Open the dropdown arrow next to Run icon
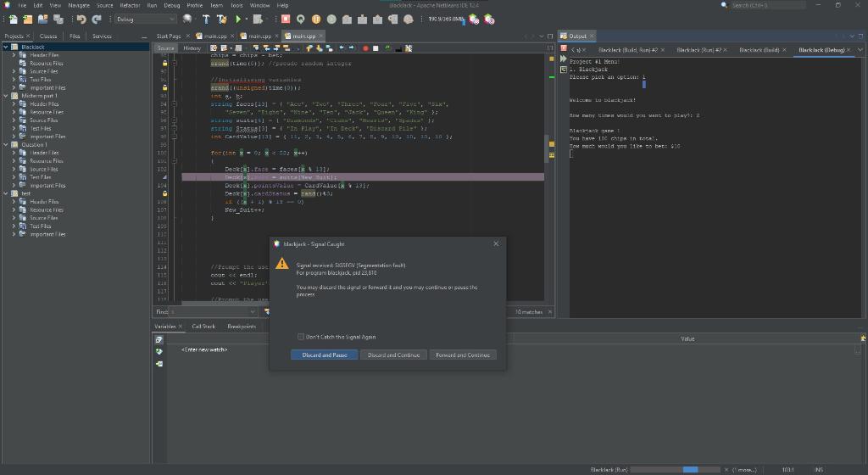Viewport: 868px width, 475px height. [x=247, y=20]
